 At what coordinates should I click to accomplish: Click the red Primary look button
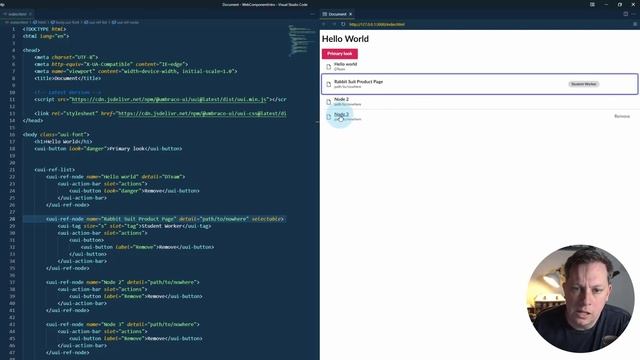coord(340,53)
